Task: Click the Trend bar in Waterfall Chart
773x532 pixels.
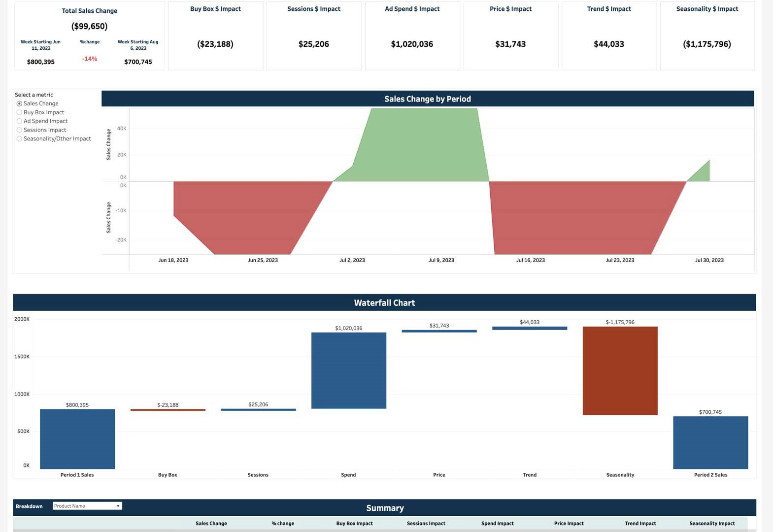Action: (530, 328)
